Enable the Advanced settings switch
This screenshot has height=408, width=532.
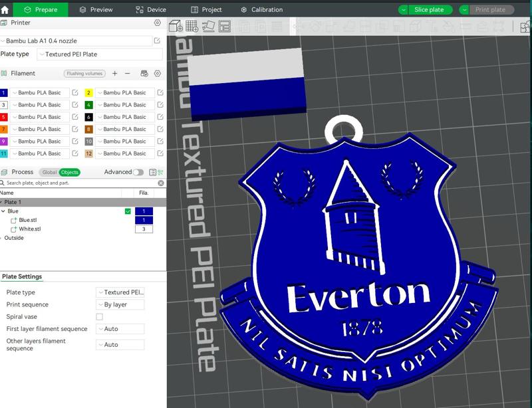pyautogui.click(x=138, y=171)
